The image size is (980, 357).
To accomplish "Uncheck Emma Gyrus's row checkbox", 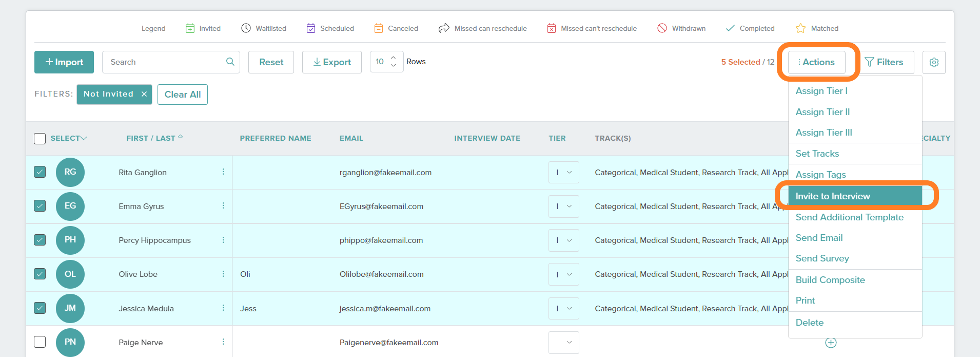I will click(40, 205).
